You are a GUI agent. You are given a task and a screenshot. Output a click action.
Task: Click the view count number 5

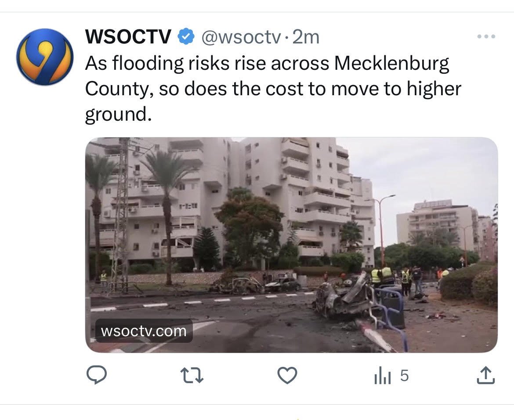pyautogui.click(x=405, y=376)
